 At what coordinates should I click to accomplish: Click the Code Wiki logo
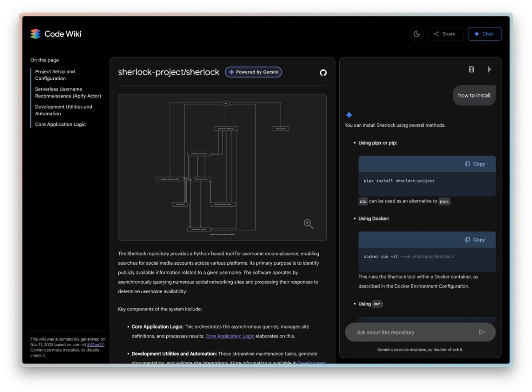(56, 34)
